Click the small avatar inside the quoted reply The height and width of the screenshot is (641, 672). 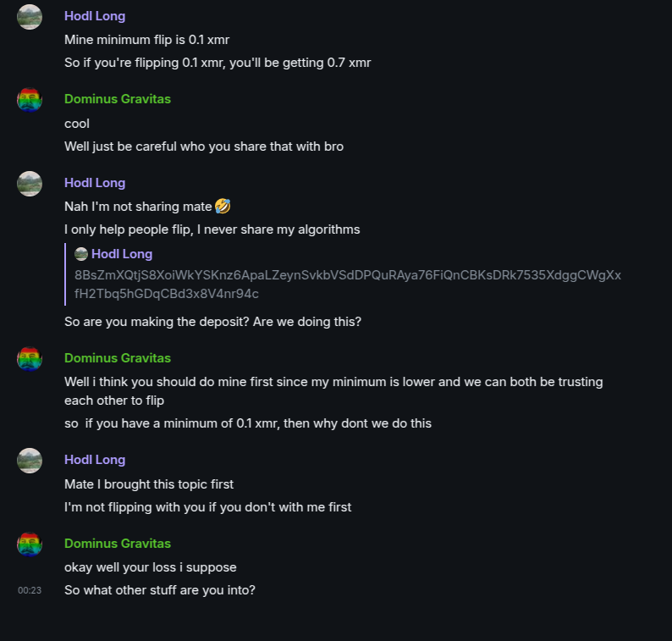[81, 254]
